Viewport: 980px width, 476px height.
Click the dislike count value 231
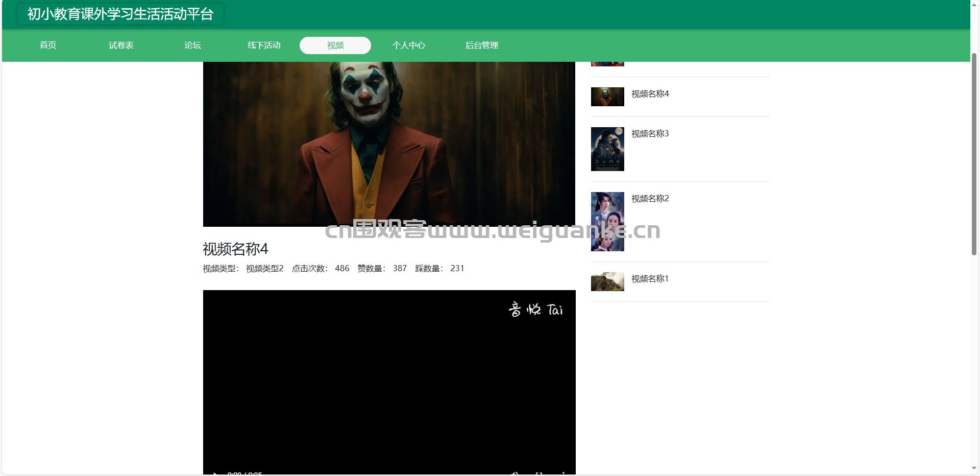click(457, 268)
